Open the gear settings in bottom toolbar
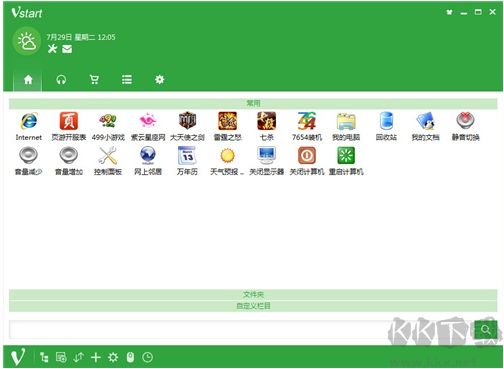Screen dimensions: 504x369 pyautogui.click(x=113, y=357)
